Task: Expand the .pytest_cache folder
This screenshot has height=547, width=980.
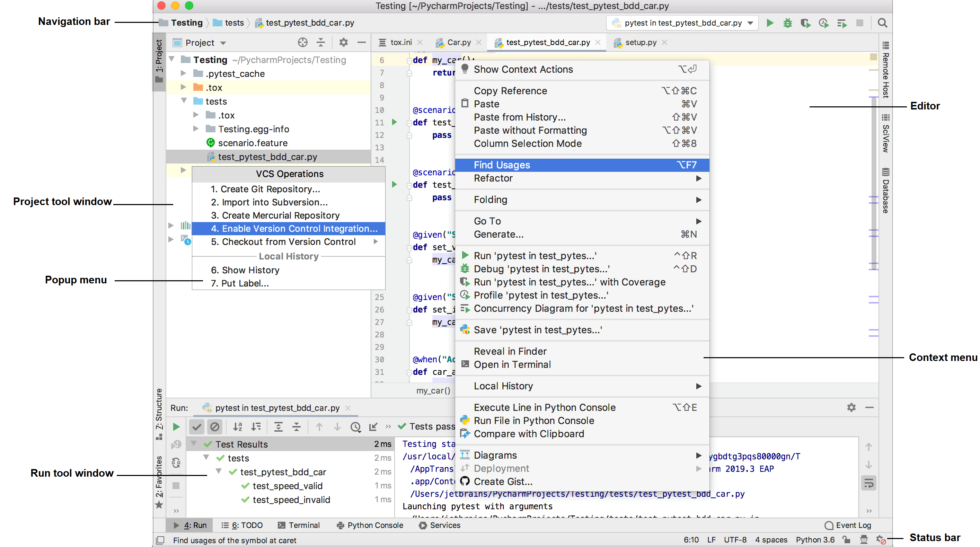Action: coord(183,73)
